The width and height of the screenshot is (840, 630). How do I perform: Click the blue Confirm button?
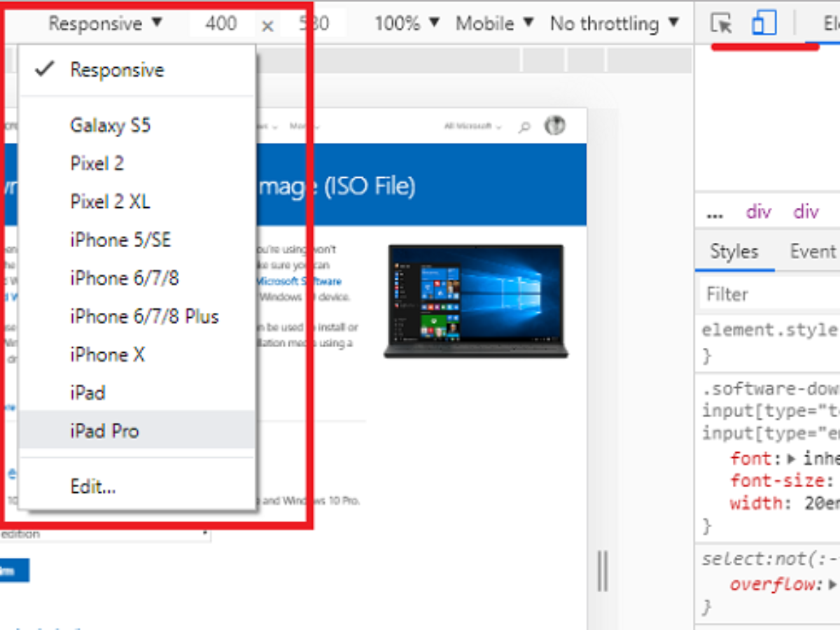click(15, 570)
